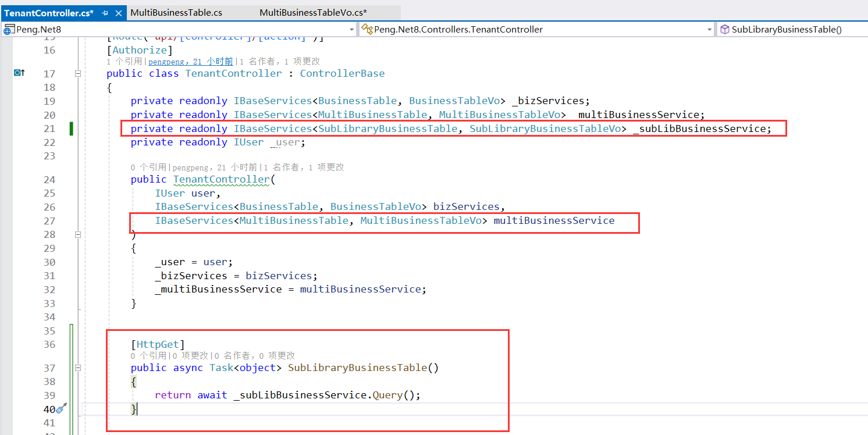The width and height of the screenshot is (868, 435).
Task: Click MultiBusinessTable type on line 20
Action: click(x=372, y=115)
